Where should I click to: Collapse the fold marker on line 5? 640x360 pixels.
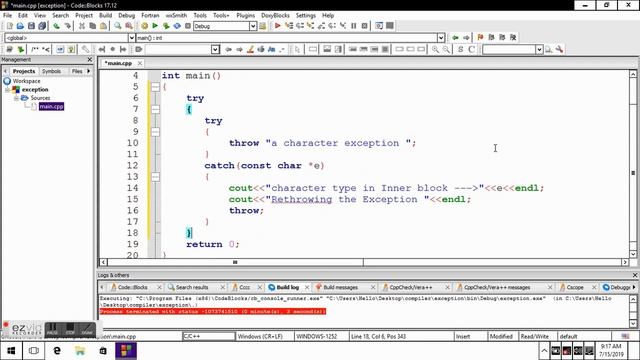155,87
